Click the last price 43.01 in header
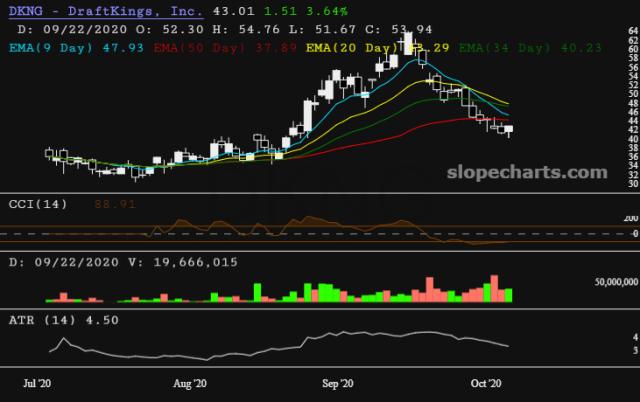The width and height of the screenshot is (640, 402). 224,11
